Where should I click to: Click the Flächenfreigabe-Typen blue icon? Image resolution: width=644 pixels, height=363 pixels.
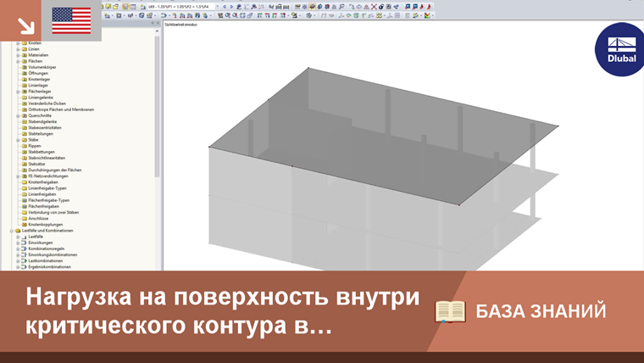(x=25, y=200)
